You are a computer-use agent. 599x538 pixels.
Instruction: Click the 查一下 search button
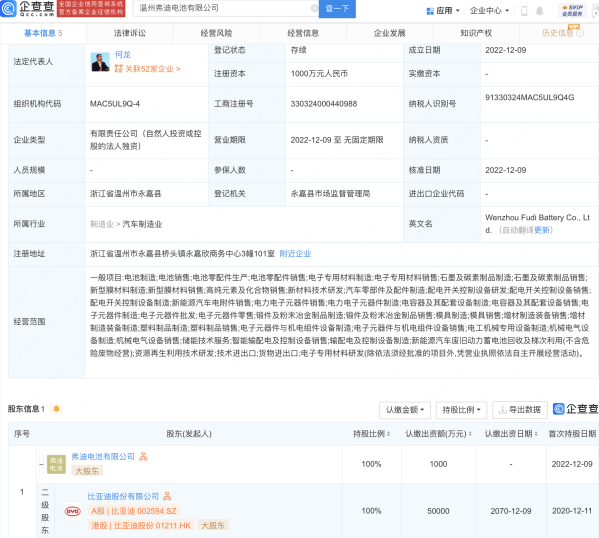337,8
